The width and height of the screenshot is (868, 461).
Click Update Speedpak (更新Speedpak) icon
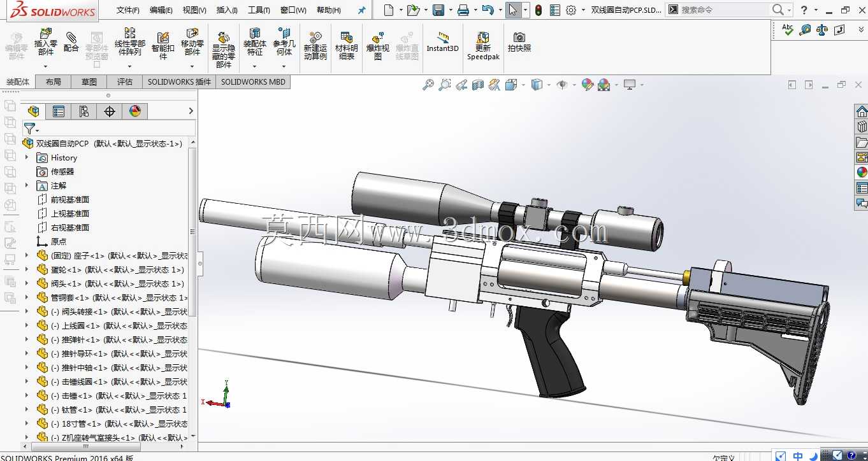(483, 46)
